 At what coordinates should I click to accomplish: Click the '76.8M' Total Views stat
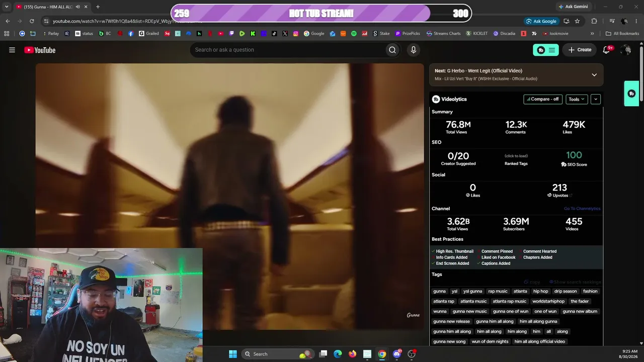point(458,125)
